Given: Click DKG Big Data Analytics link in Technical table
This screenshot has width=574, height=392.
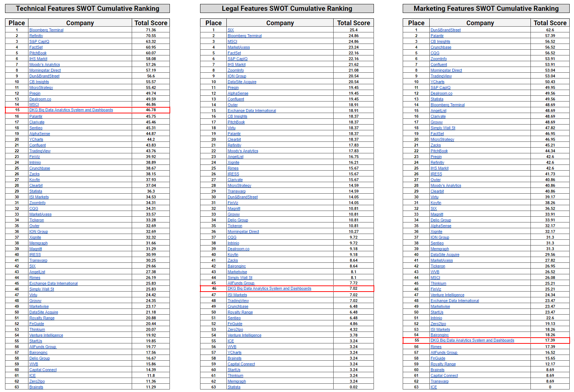Looking at the screenshot, I should pos(71,110).
